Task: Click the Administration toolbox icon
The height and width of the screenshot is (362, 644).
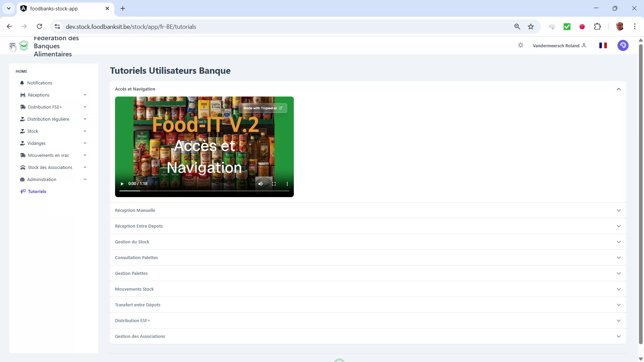Action: click(22, 179)
